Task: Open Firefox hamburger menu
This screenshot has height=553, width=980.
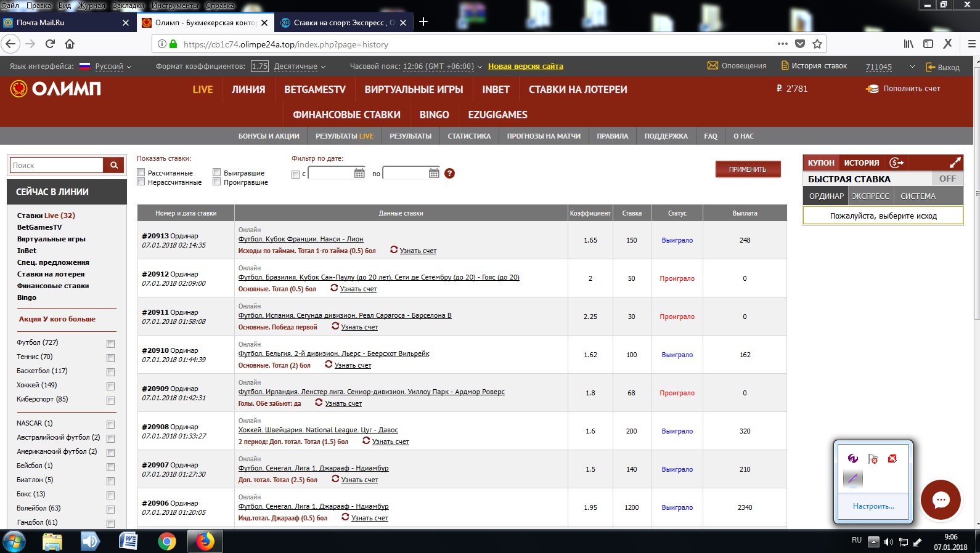Action: 972,44
